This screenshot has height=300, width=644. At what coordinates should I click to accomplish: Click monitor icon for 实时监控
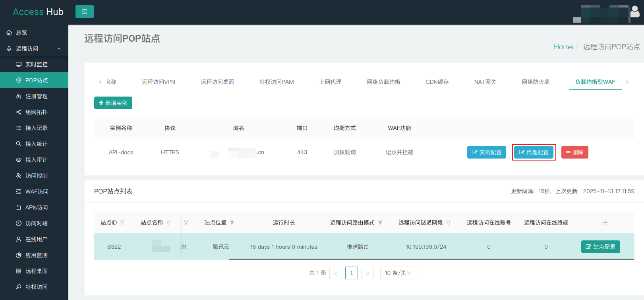[19, 64]
